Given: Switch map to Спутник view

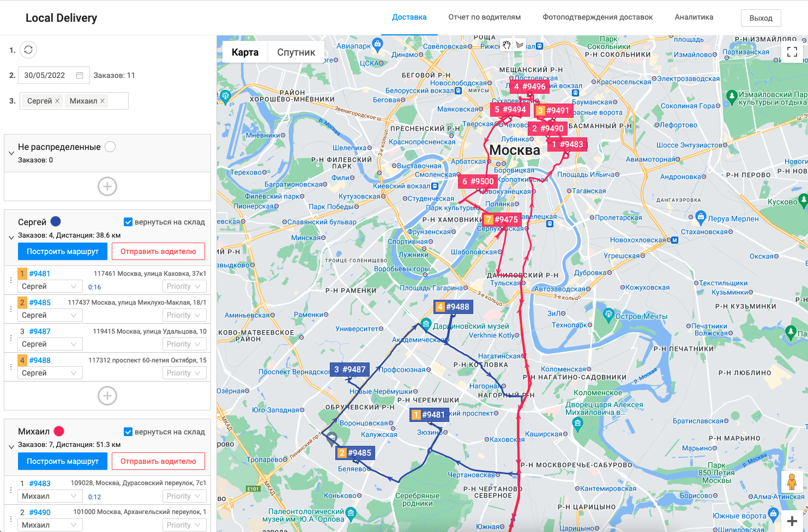Looking at the screenshot, I should pyautogui.click(x=296, y=52).
